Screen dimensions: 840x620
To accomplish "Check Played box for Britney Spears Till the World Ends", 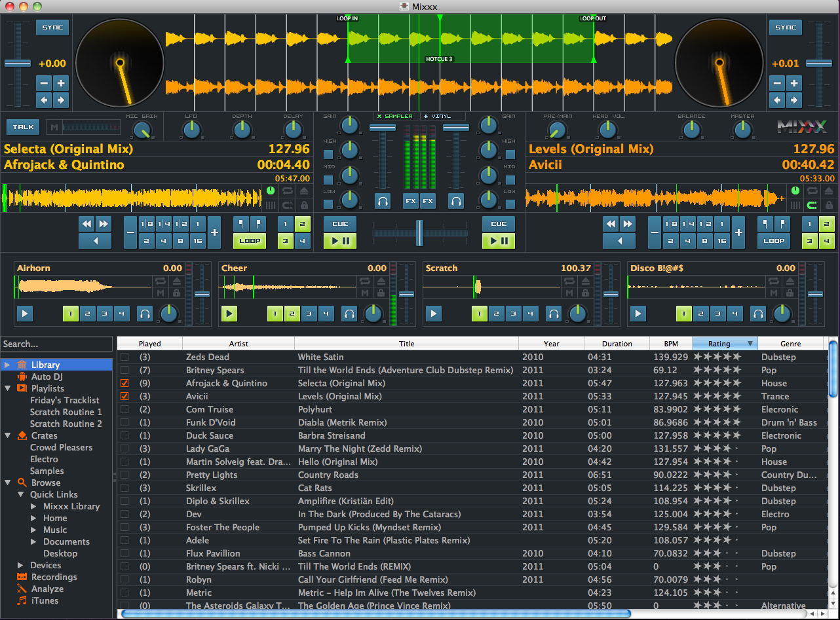I will (124, 370).
